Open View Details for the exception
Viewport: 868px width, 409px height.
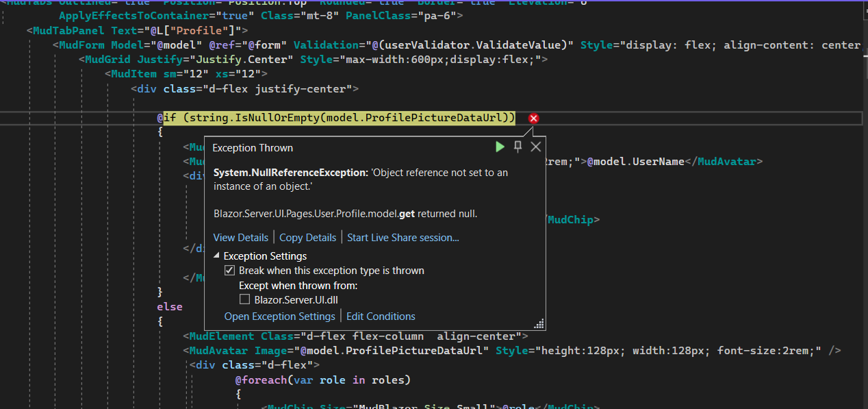[x=240, y=237]
